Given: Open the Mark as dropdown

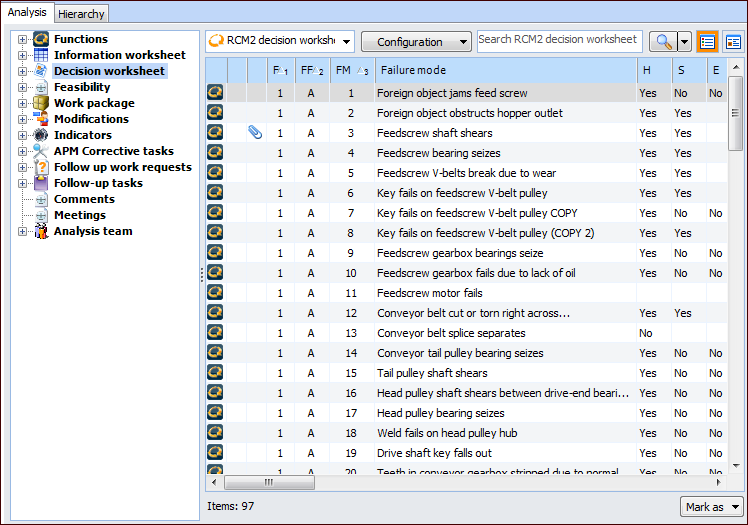Looking at the screenshot, I should click(712, 506).
